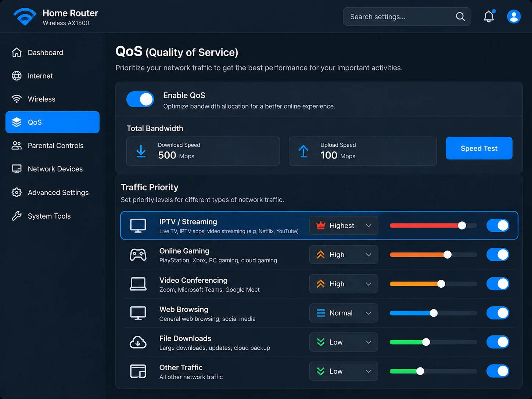Select Wireless in the sidebar
The height and width of the screenshot is (399, 532).
point(53,99)
